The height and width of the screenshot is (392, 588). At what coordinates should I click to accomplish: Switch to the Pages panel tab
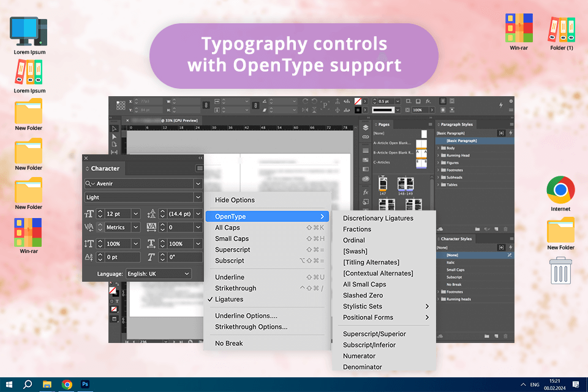382,124
